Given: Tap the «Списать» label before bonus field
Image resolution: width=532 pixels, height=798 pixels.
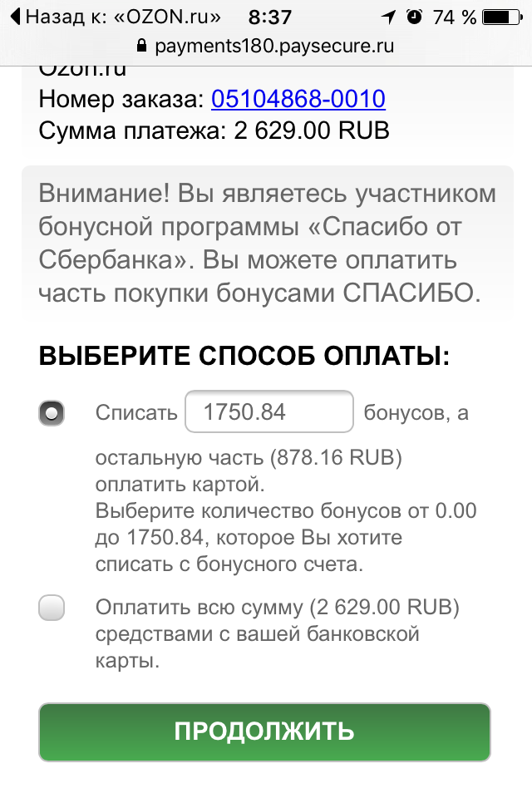Looking at the screenshot, I should coord(136,412).
